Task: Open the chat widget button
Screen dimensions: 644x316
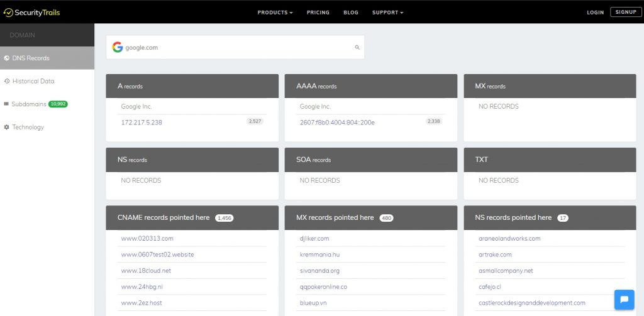Action: (x=625, y=300)
